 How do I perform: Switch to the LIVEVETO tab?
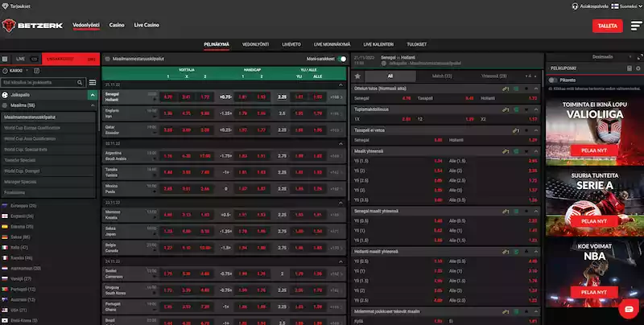click(x=291, y=44)
